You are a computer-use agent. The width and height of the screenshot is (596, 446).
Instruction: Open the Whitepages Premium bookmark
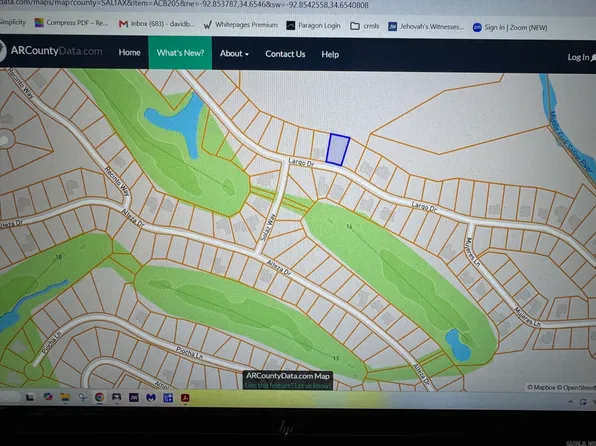[241, 25]
